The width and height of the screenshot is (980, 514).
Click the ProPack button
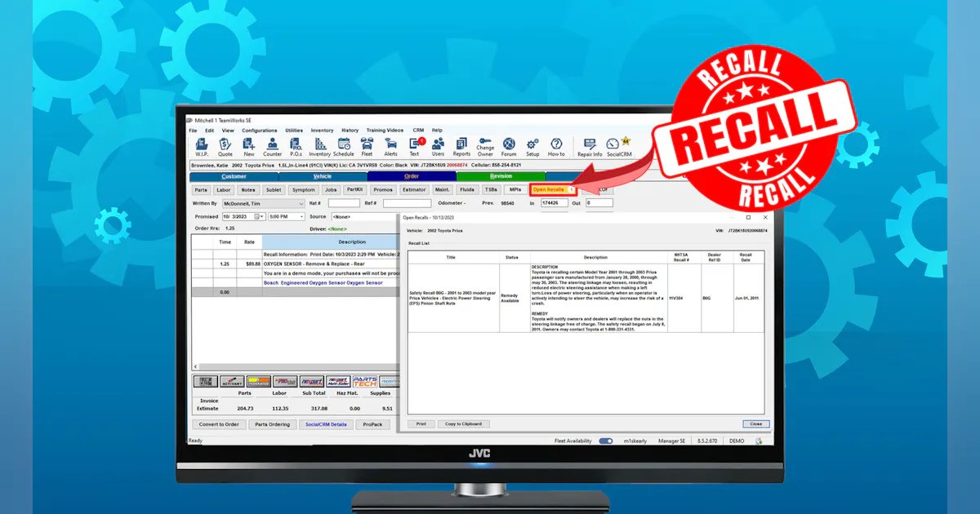(x=373, y=424)
